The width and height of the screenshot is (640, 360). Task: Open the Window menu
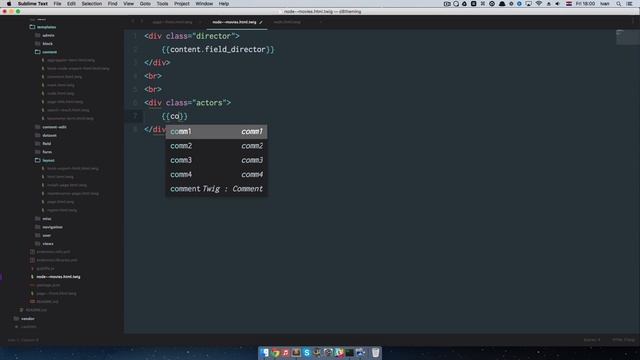[x=204, y=4]
